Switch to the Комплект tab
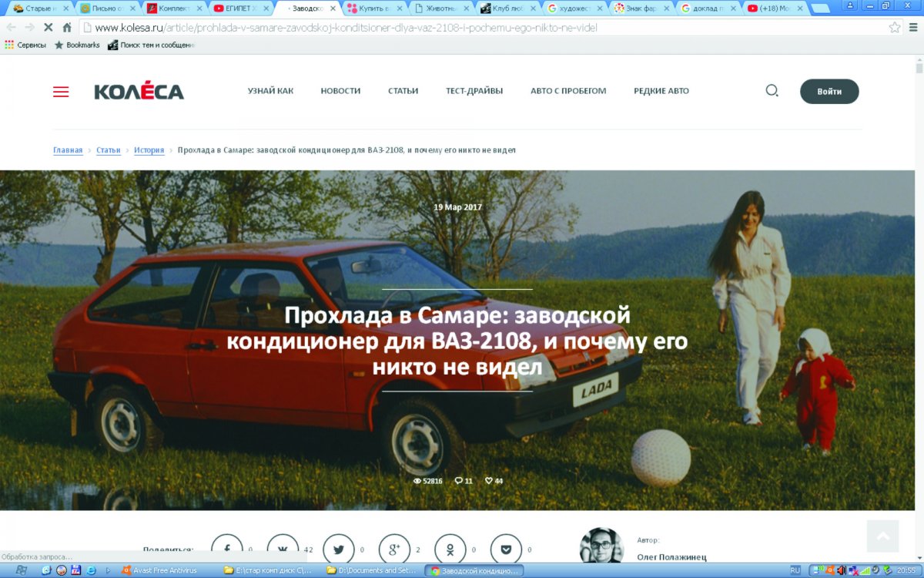The height and width of the screenshot is (578, 924). coord(174,8)
